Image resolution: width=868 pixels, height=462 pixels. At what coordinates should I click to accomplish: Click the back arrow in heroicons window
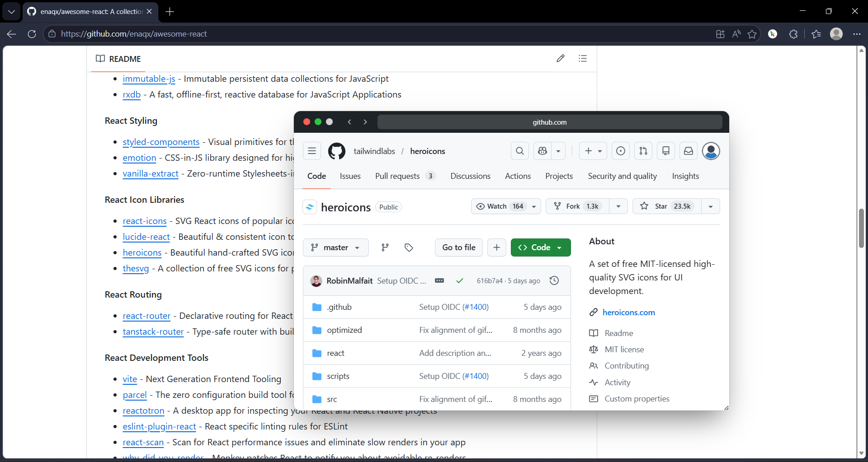click(x=349, y=122)
